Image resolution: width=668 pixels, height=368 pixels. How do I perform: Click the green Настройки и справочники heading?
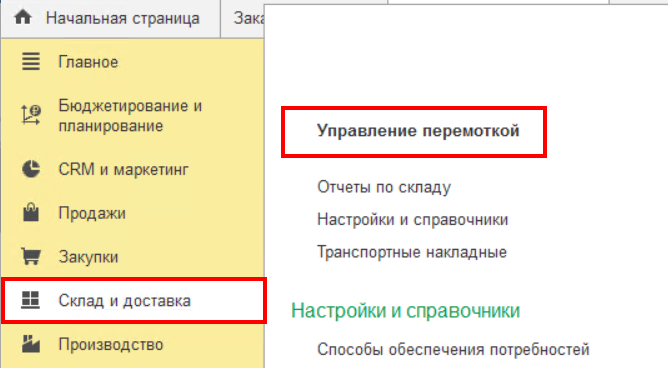(406, 310)
